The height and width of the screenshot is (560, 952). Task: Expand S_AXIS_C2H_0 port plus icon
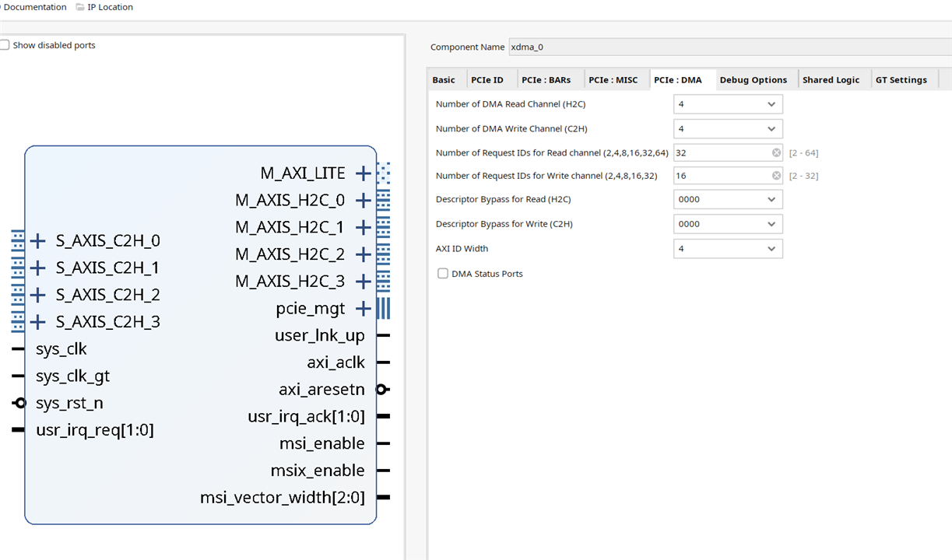point(38,241)
